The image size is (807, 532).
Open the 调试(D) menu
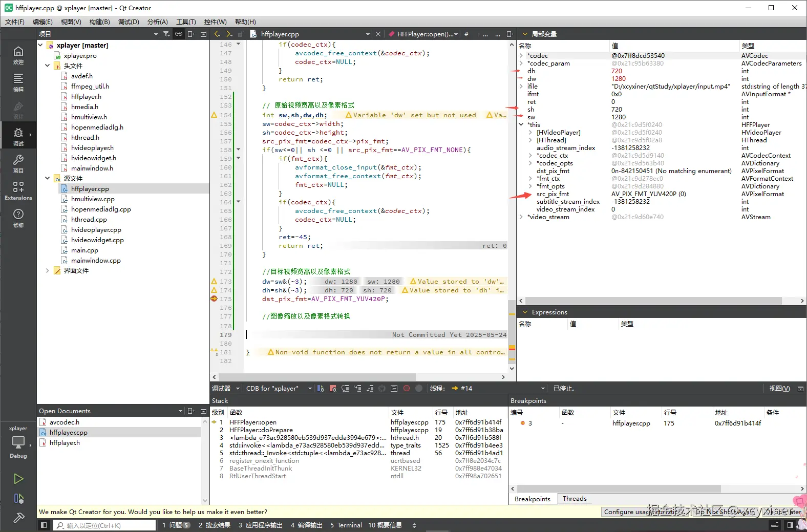[129, 22]
